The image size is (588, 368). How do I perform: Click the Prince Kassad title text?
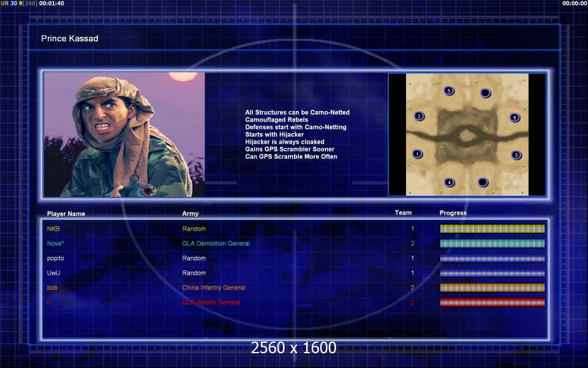tap(69, 39)
